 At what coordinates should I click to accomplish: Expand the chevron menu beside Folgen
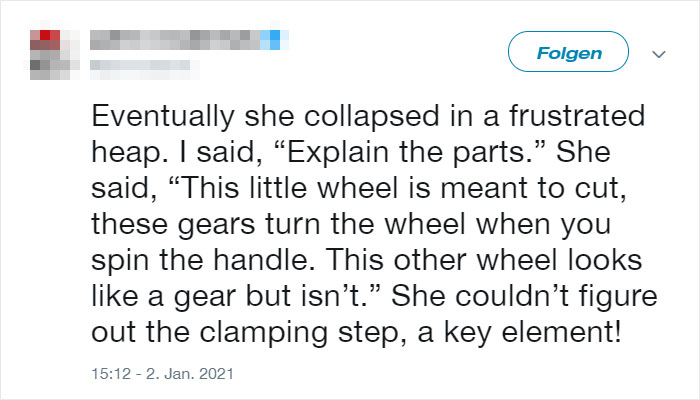659,54
